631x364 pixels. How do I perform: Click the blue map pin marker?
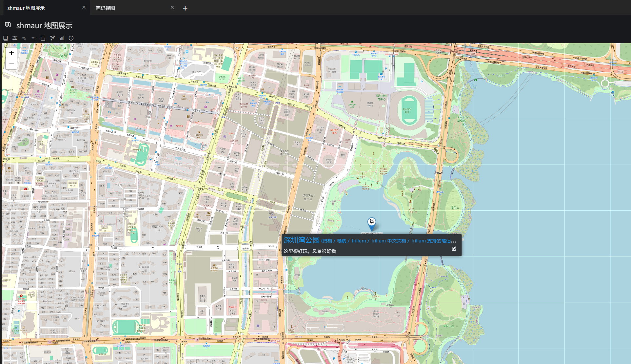coord(371,223)
